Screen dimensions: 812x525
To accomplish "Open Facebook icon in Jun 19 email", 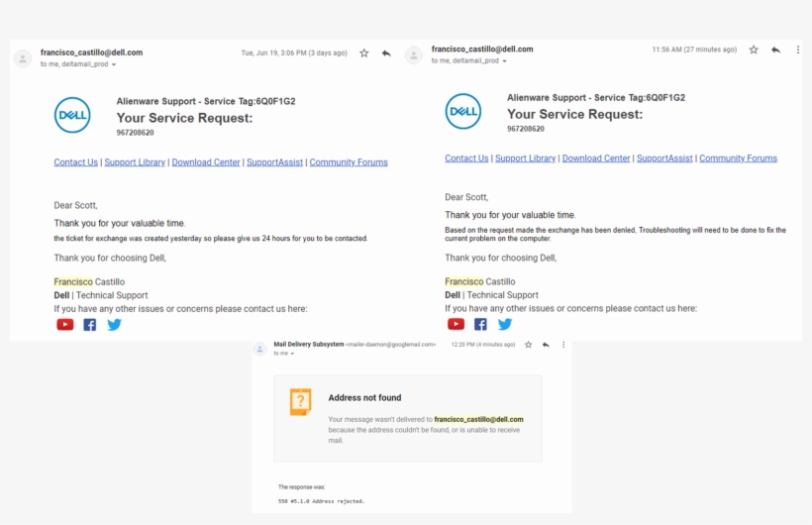I will (89, 325).
